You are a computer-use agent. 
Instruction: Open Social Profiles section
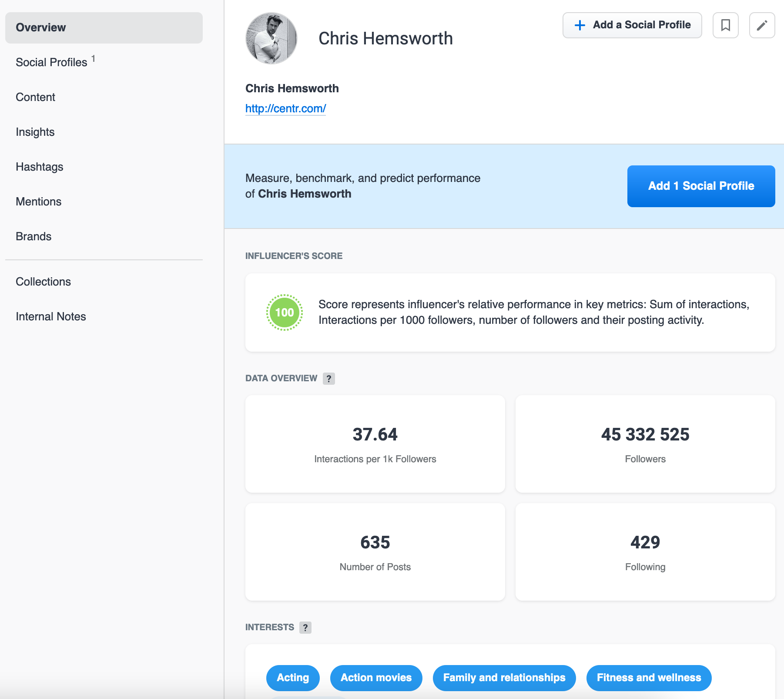point(52,62)
